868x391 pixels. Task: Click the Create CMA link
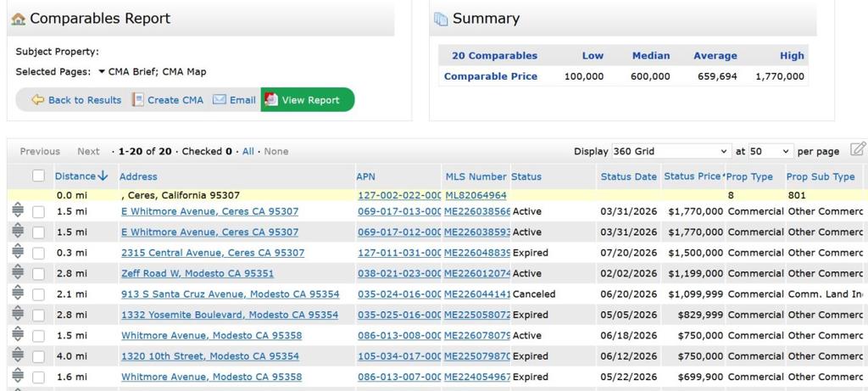click(x=175, y=100)
